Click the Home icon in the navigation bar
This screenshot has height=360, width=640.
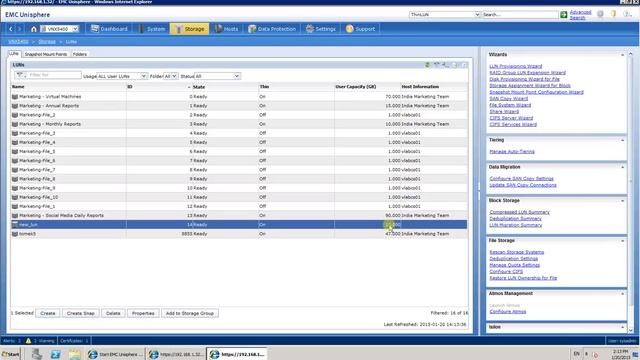coord(34,29)
